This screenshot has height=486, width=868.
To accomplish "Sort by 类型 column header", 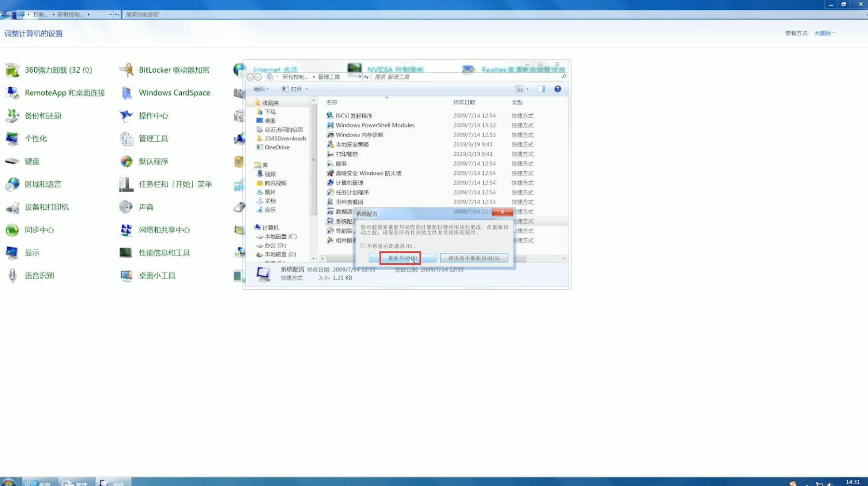I will click(517, 102).
